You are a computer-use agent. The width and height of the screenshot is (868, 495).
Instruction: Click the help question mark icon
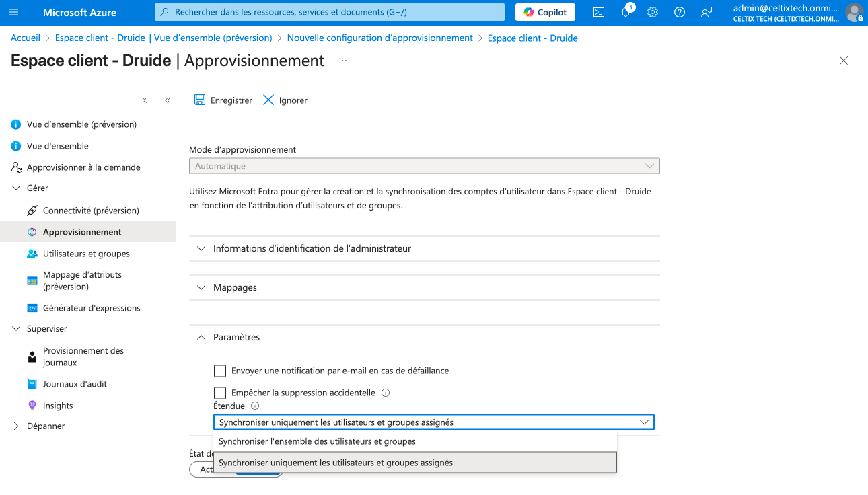680,12
